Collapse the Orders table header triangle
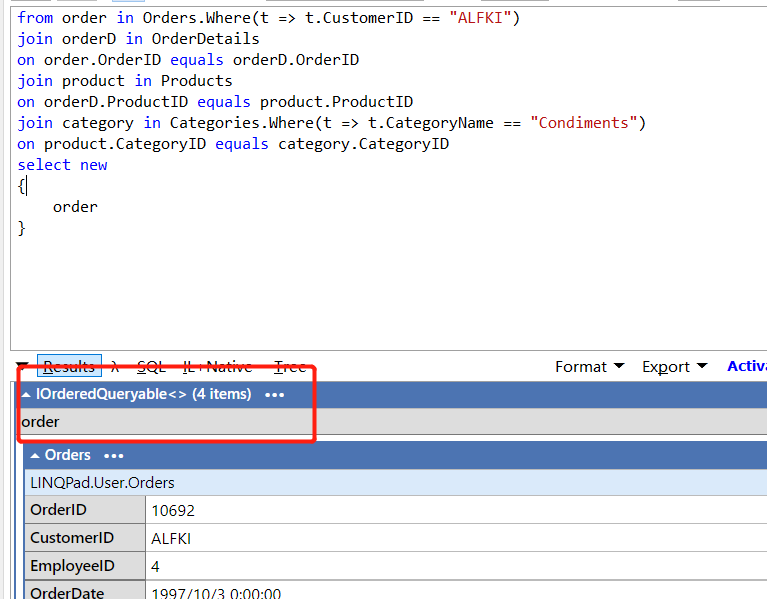This screenshot has height=599, width=767. (35, 456)
